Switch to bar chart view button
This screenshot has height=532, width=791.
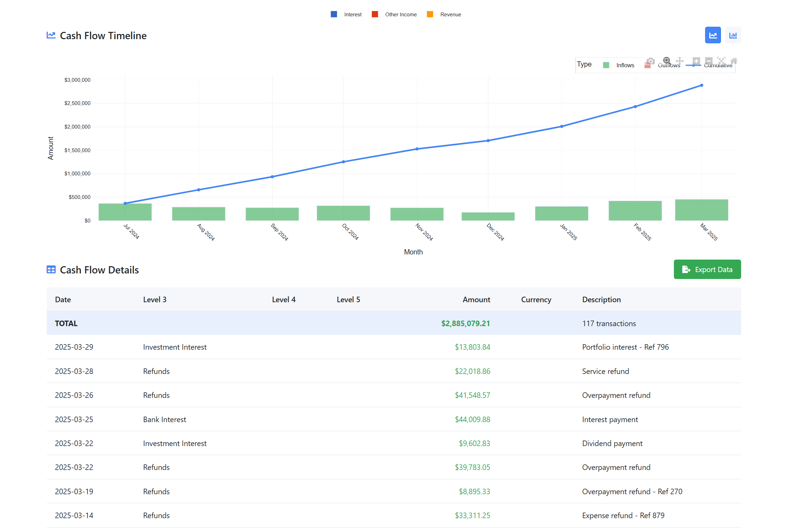[x=733, y=35]
